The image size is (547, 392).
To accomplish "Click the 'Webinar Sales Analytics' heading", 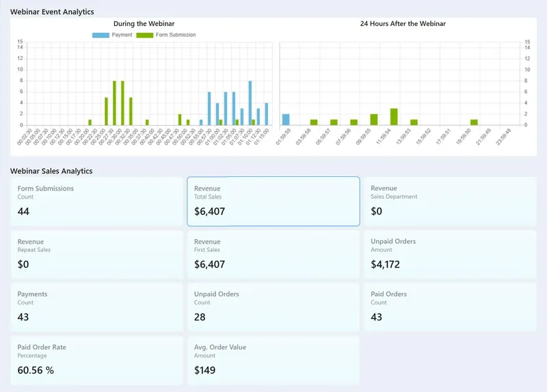I will pyautogui.click(x=51, y=171).
